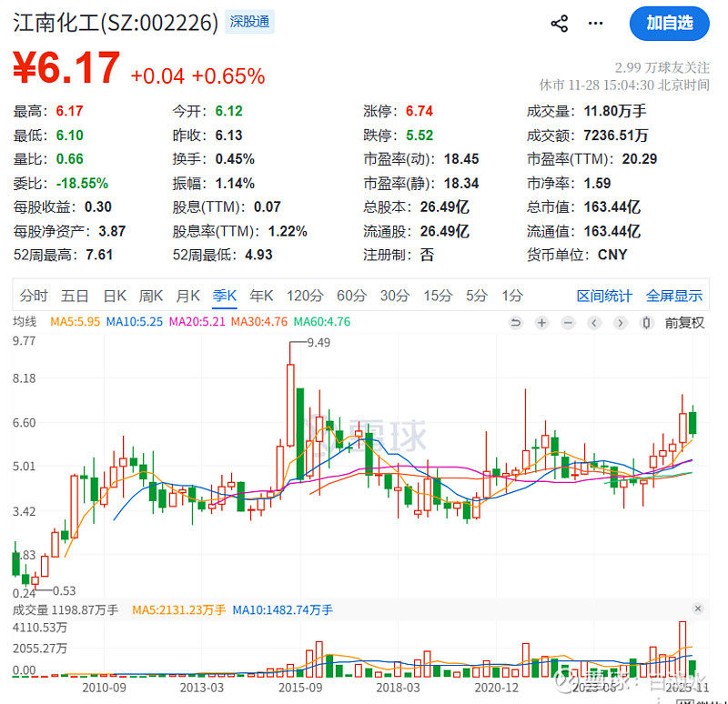This screenshot has width=728, height=704.
Task: Click the MA10:5.25 moving average label
Action: 134,322
